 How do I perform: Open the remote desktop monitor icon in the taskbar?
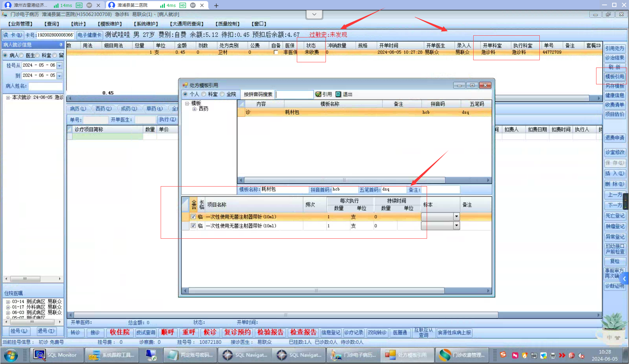click(x=151, y=355)
